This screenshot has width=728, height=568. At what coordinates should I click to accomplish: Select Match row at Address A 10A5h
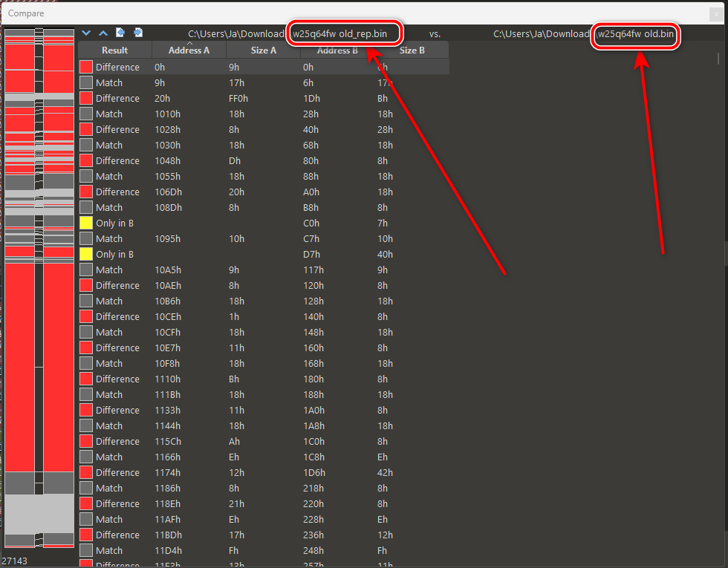pos(264,270)
